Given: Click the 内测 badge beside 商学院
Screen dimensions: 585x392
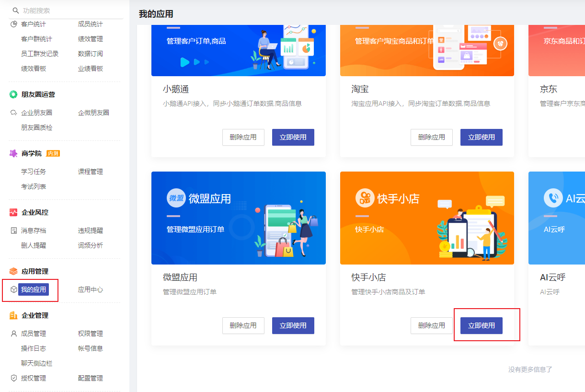Looking at the screenshot, I should click(53, 153).
